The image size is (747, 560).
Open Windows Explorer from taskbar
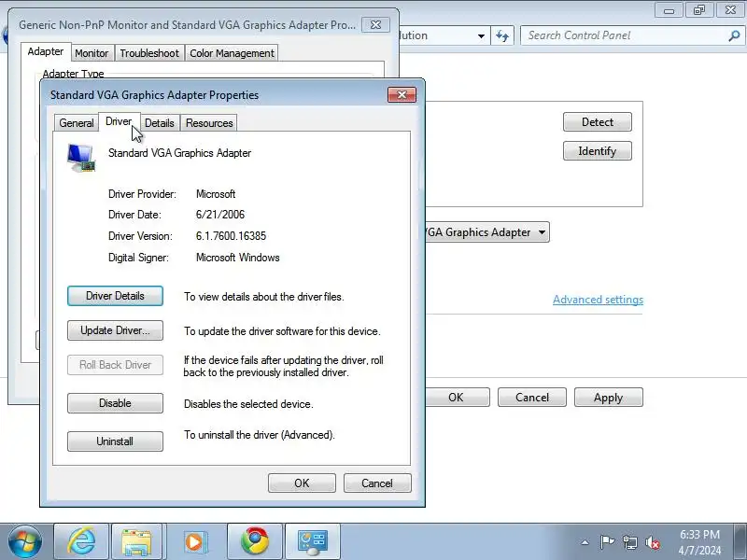(x=137, y=541)
